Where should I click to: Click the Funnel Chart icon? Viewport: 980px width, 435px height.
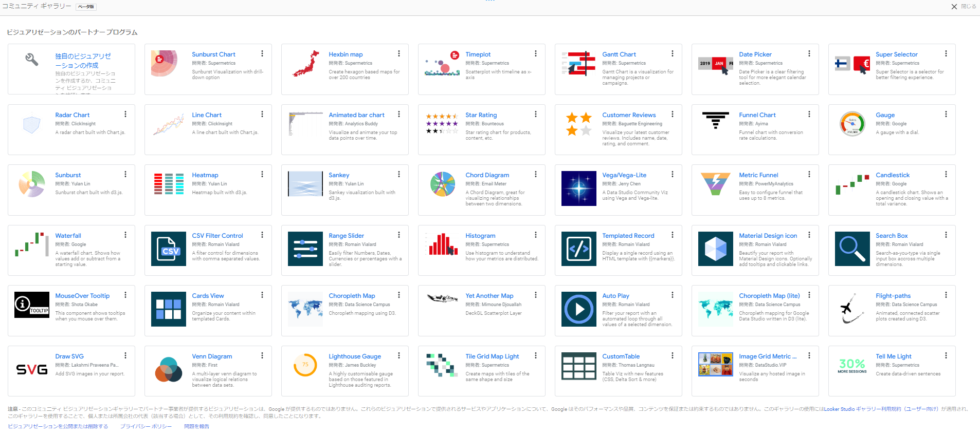pyautogui.click(x=716, y=121)
